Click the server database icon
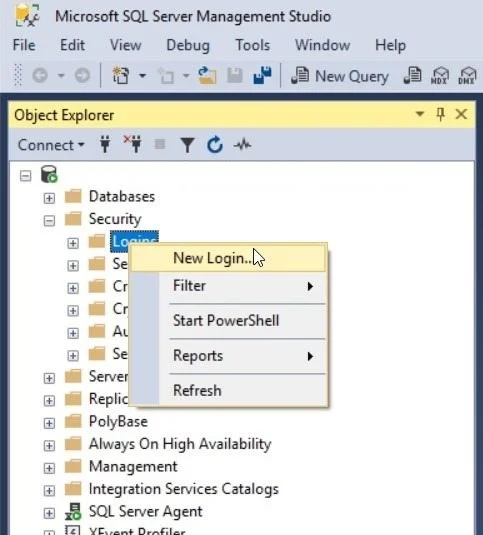The width and height of the screenshot is (483, 535). [x=49, y=174]
